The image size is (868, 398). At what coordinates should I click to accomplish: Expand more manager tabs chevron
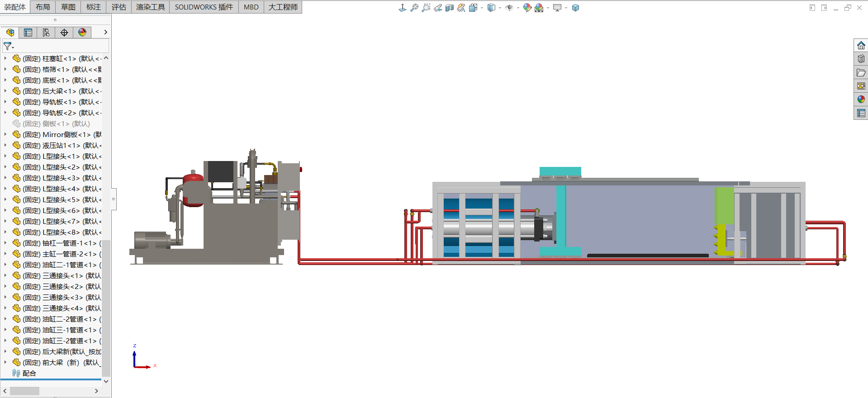(105, 32)
